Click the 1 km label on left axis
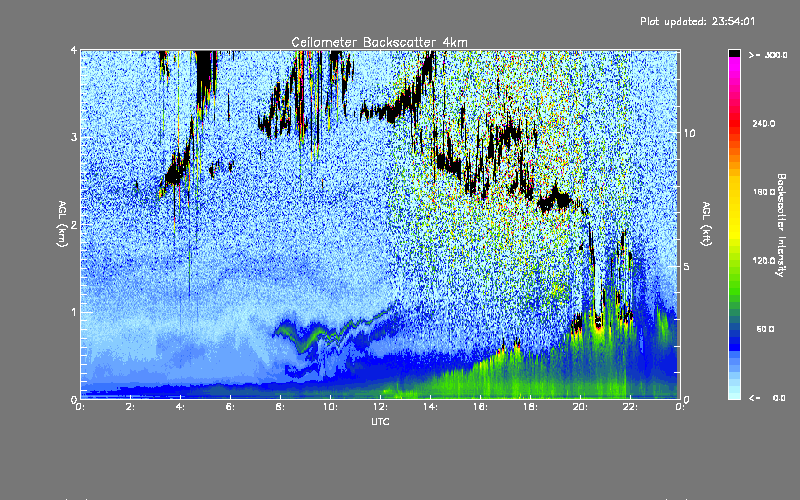This screenshot has height=500, width=800. [x=74, y=312]
